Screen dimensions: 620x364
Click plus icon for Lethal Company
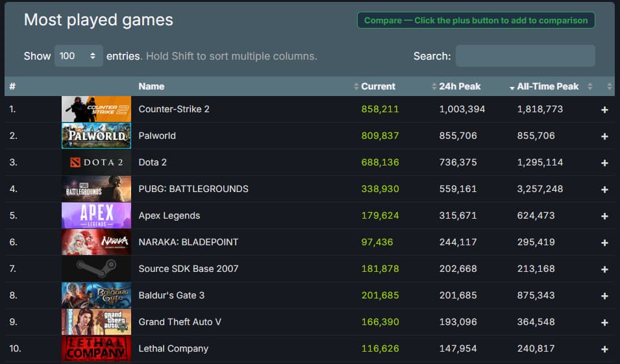pyautogui.click(x=604, y=349)
